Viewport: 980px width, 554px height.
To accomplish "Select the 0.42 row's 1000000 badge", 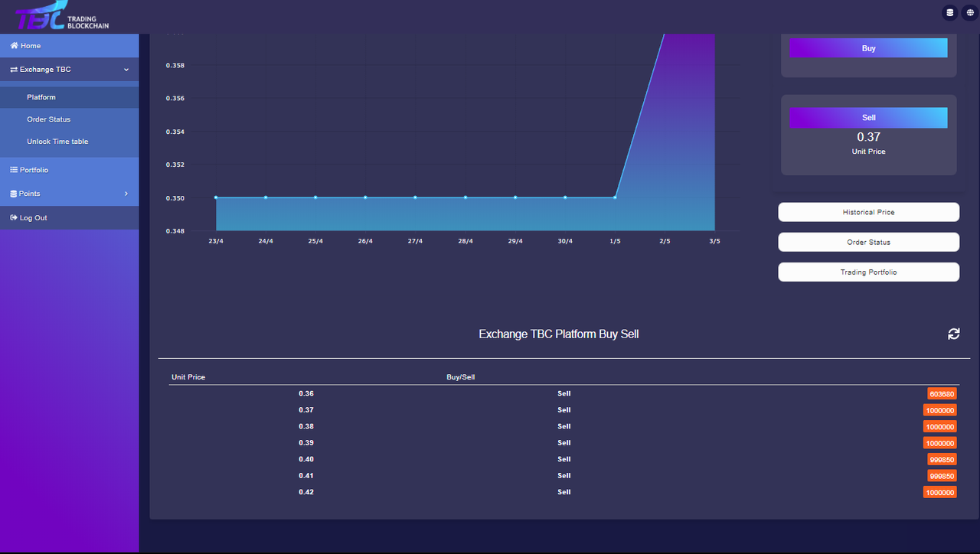I will tap(940, 493).
